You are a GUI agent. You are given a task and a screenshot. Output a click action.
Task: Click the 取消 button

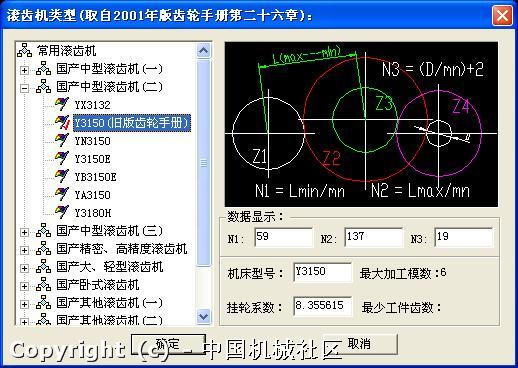[x=360, y=343]
